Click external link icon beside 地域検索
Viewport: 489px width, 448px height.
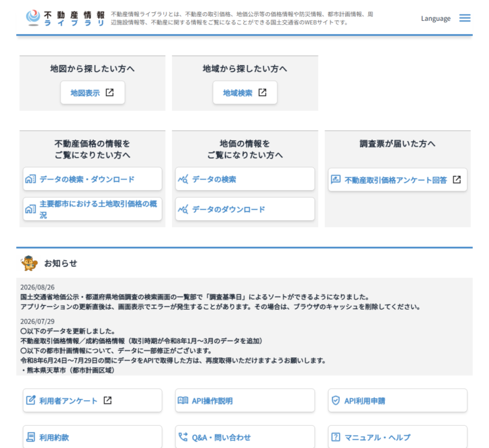(262, 93)
